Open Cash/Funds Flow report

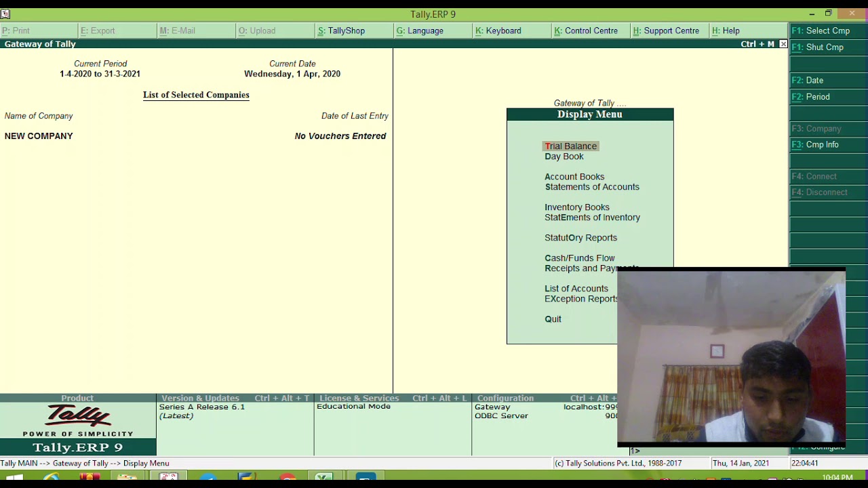pyautogui.click(x=580, y=258)
